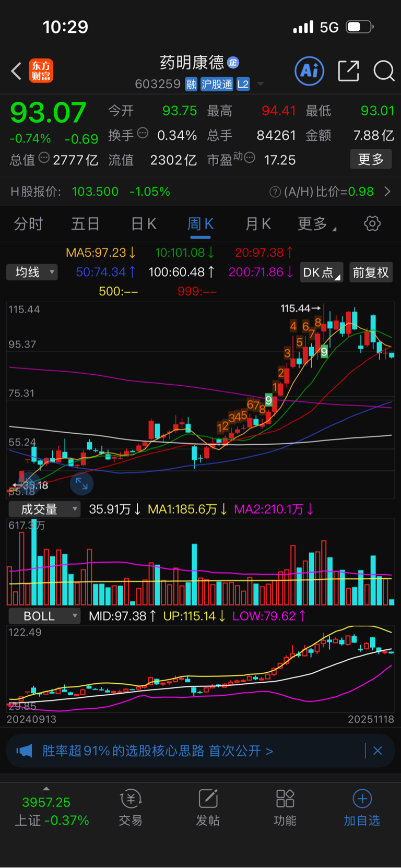Tap the MA2:210.1万 volume label
The image size is (401, 868).
[274, 509]
